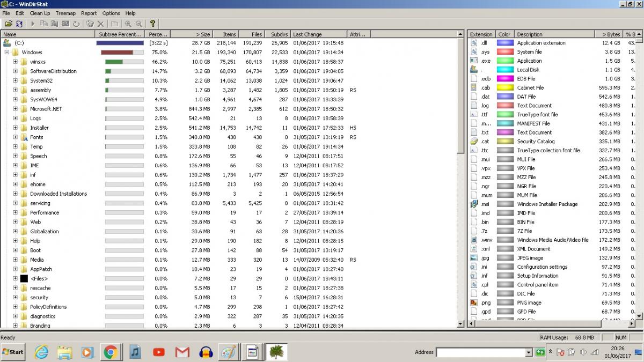This screenshot has height=362, width=644.
Task: Sort by the Description column header
Action: [555, 34]
